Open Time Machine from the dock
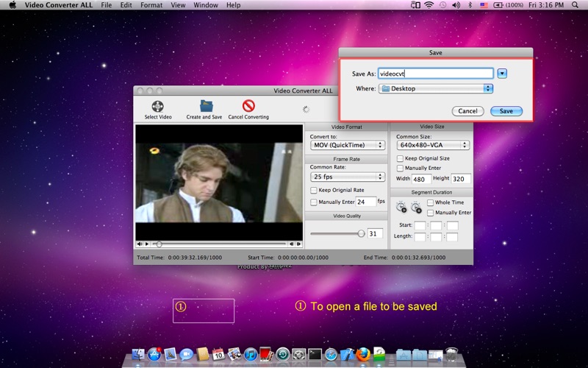 (x=283, y=354)
